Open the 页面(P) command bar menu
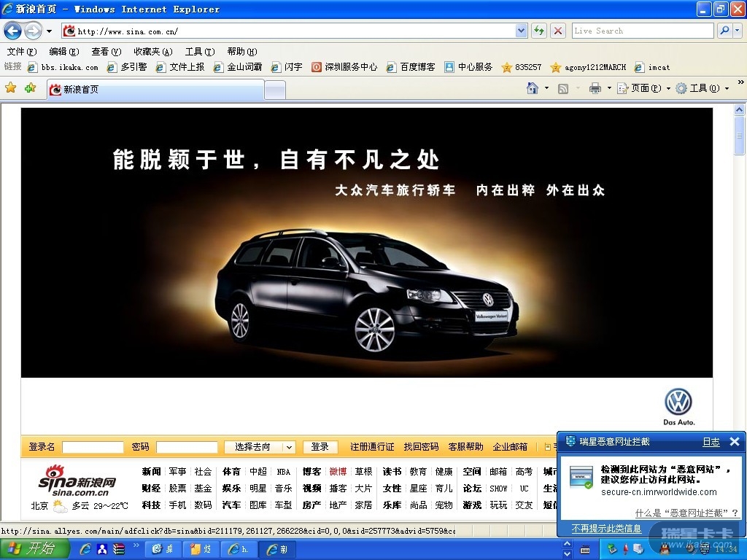The width and height of the screenshot is (747, 560). [643, 88]
